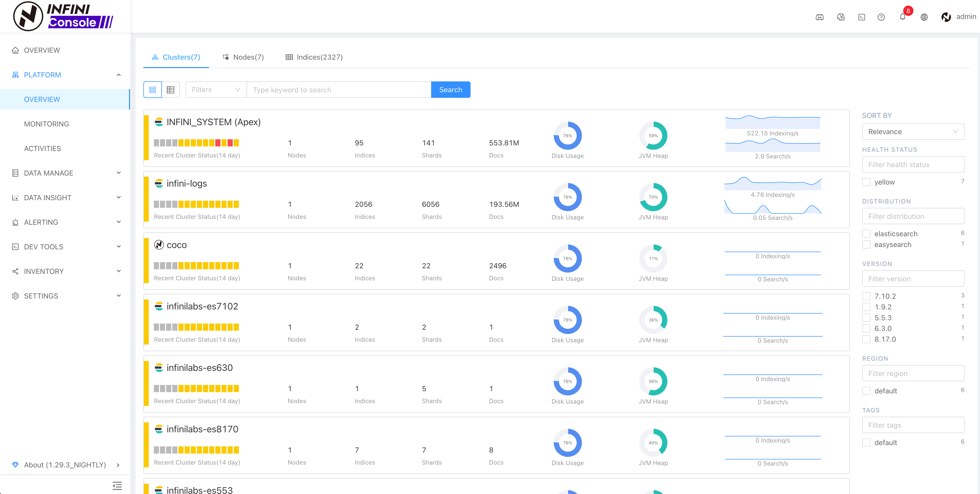980x494 pixels.
Task: Open the help question mark icon
Action: [881, 17]
